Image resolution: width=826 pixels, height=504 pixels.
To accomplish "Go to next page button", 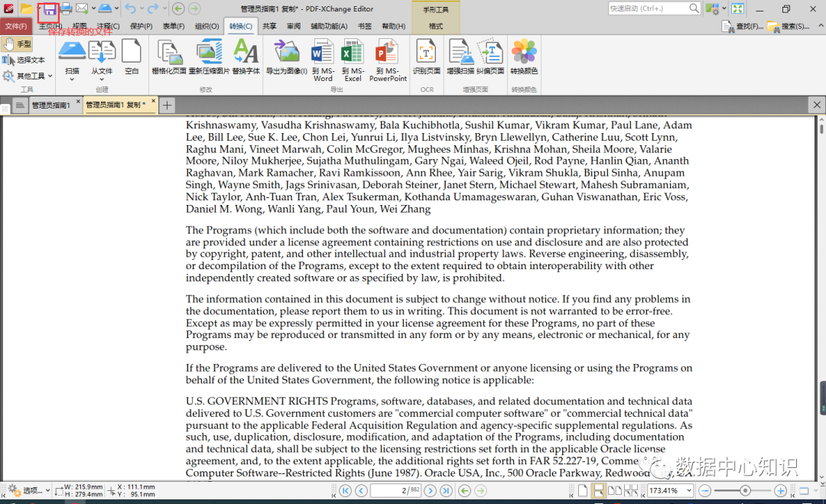I will click(x=431, y=491).
